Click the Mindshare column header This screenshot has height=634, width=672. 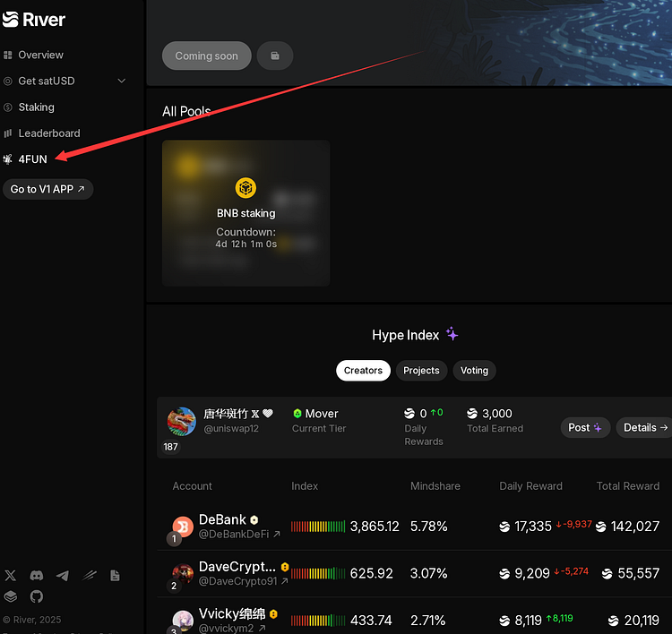435,486
